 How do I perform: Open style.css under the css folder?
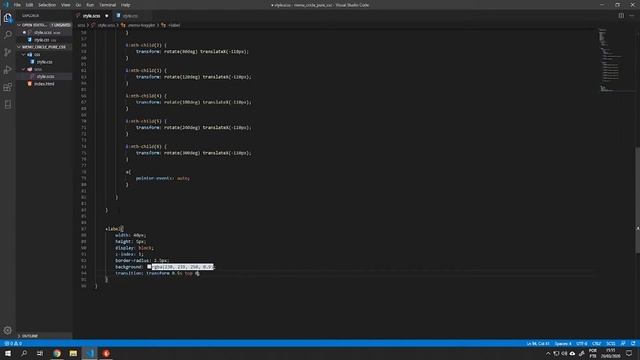44,62
